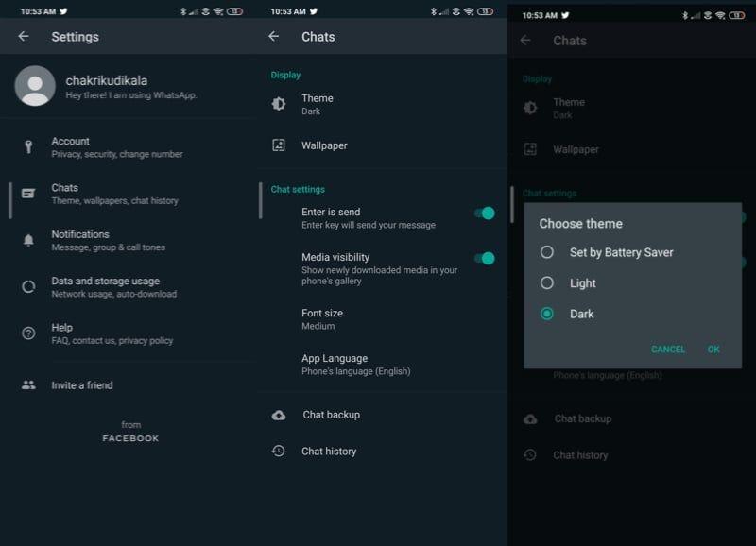
Task: Tap 'Enter key will send your message' text
Action: [369, 225]
